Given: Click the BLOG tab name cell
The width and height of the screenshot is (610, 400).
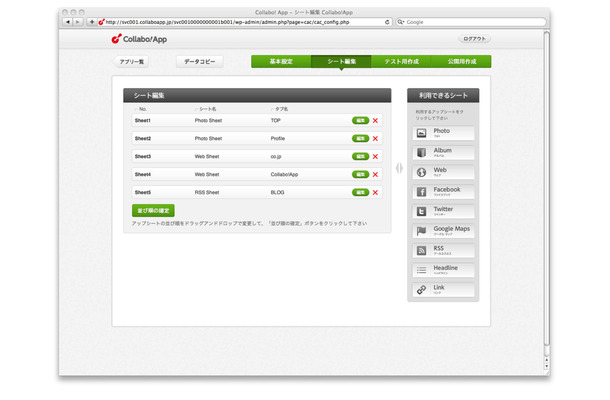Looking at the screenshot, I should [x=277, y=193].
